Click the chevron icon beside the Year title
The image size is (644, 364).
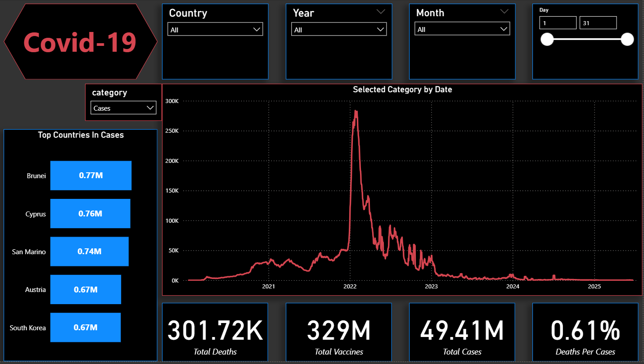381,12
